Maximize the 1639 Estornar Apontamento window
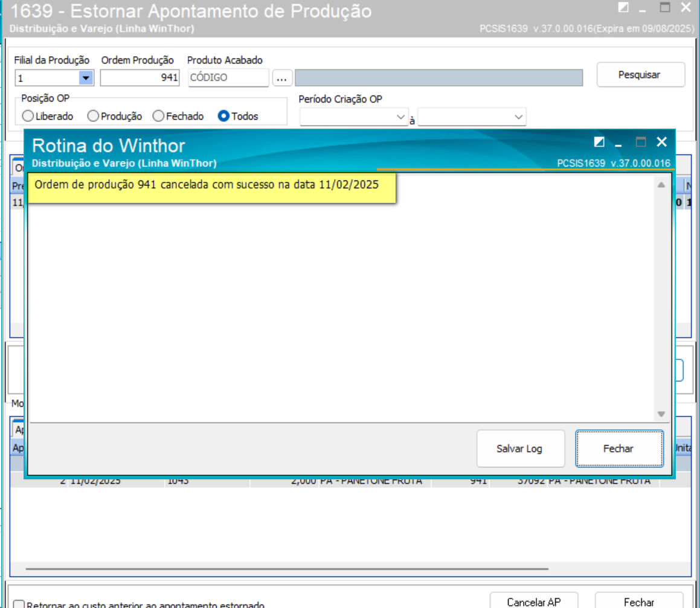Viewport: 700px width, 608px height. pos(665,7)
